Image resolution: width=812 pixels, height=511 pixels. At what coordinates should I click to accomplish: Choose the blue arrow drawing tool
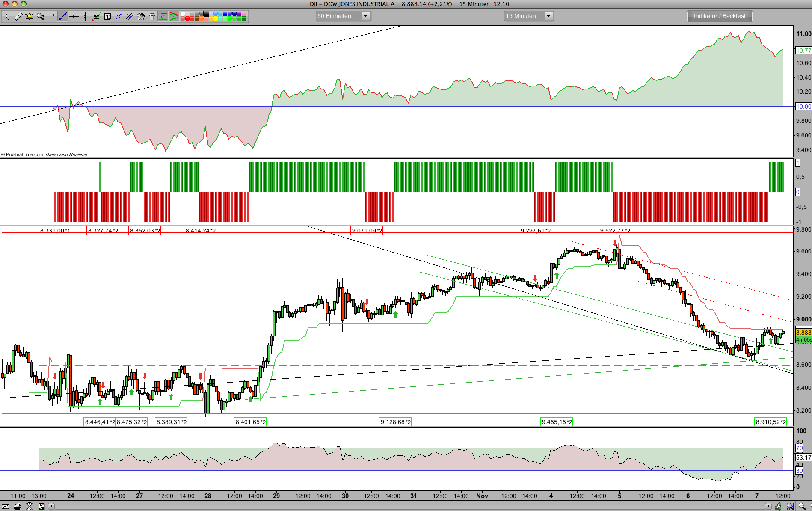click(x=119, y=16)
